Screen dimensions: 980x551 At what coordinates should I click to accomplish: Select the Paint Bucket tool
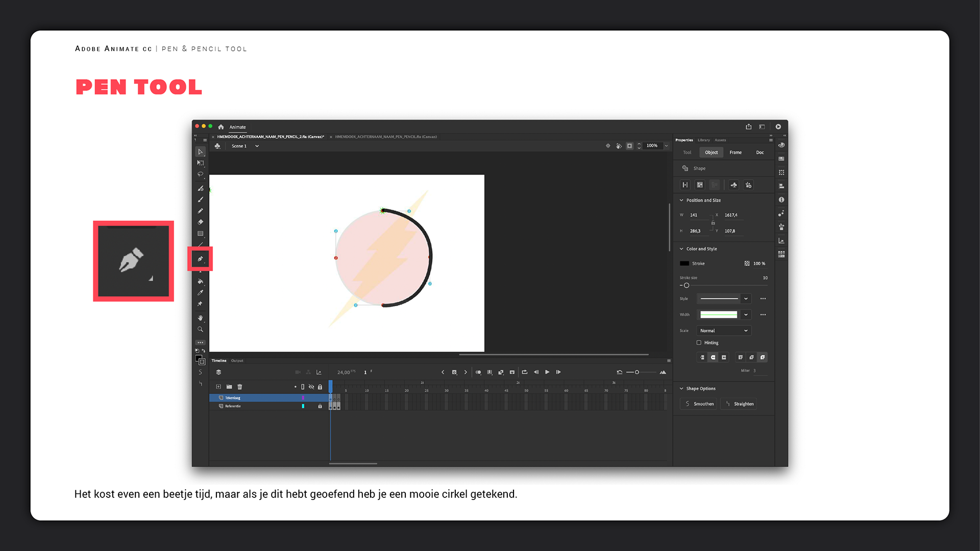coord(200,282)
